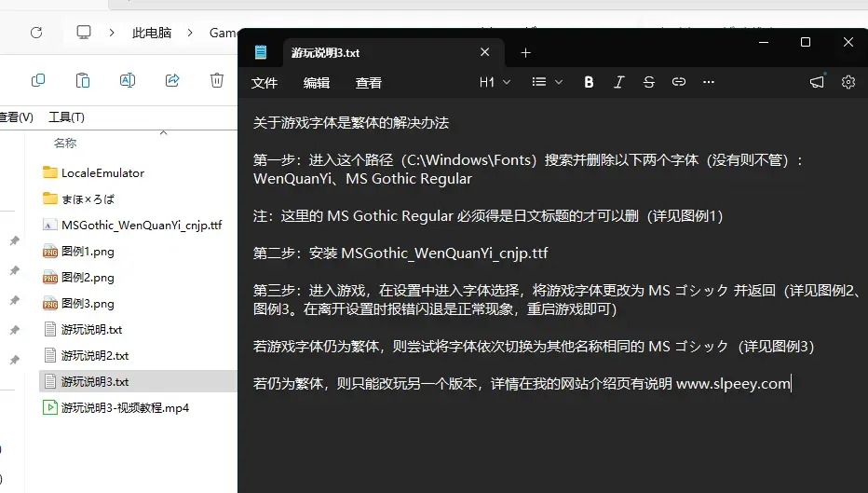Click the PNG icon of 图例3.png
The width and height of the screenshot is (868, 493).
[50, 303]
